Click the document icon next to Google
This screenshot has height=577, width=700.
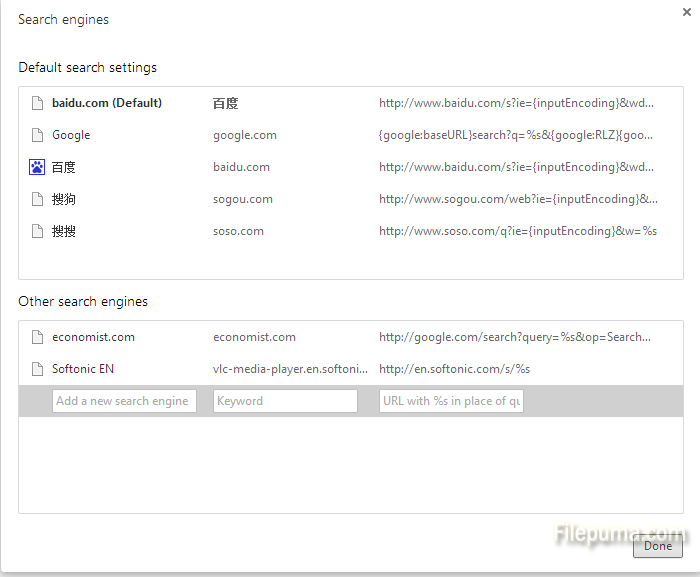click(37, 135)
